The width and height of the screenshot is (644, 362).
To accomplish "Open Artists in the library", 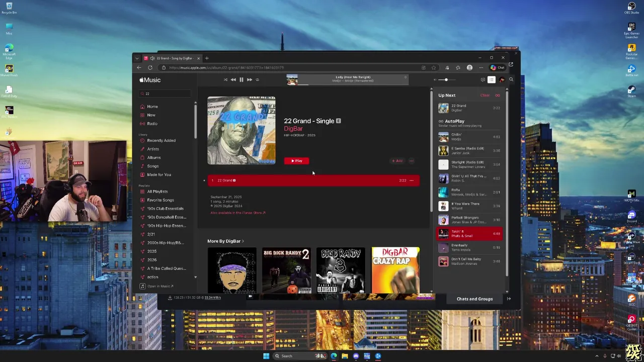I will pos(153,149).
